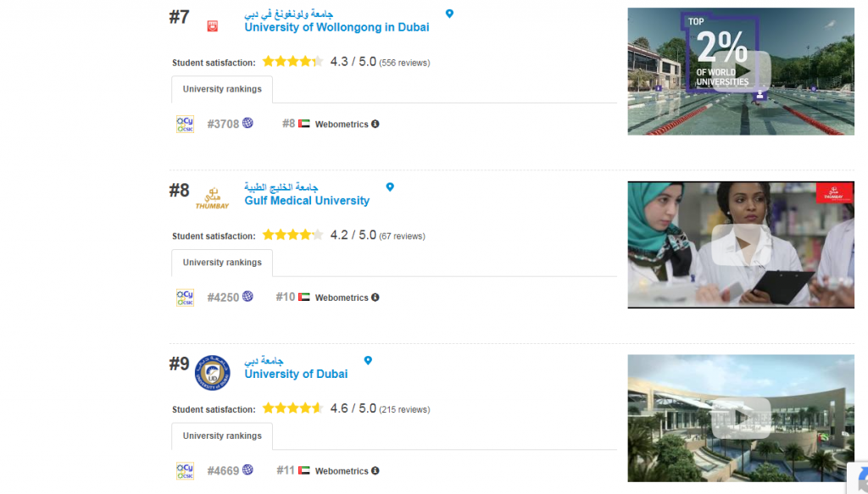Image resolution: width=868 pixels, height=494 pixels.
Task: Select University rankings tab for University of Dubai
Action: coord(222,436)
